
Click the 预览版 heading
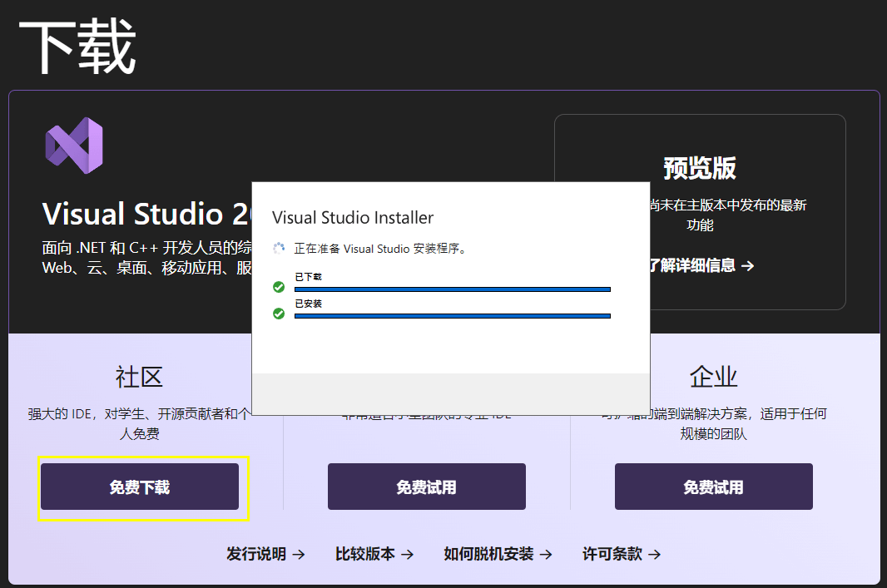700,169
